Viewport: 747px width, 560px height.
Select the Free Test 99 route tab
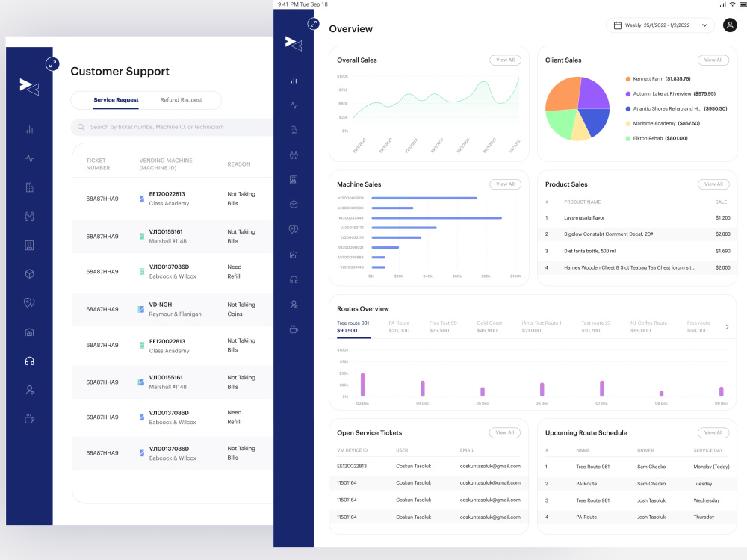coord(443,327)
